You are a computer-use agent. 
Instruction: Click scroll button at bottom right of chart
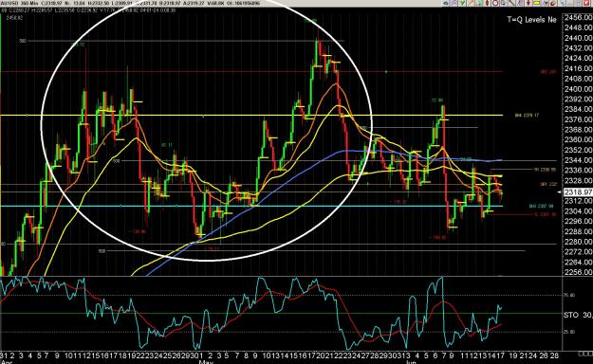click(585, 355)
